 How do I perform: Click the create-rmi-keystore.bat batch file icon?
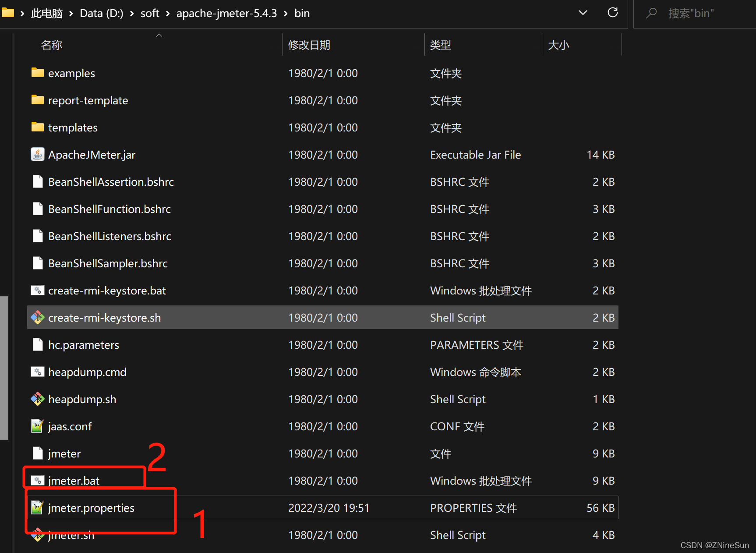click(38, 290)
